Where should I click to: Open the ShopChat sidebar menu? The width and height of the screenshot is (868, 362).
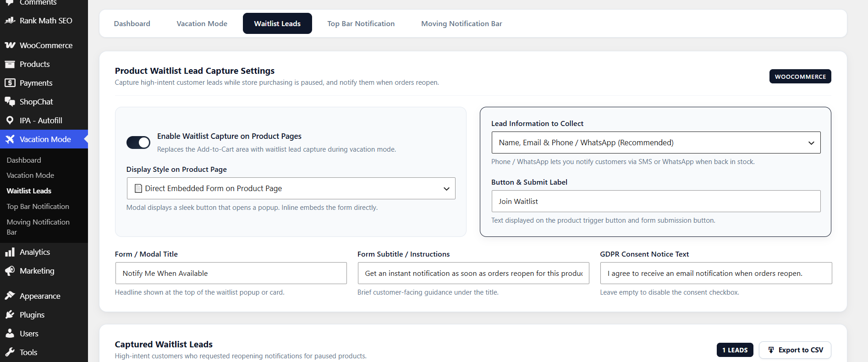44,102
